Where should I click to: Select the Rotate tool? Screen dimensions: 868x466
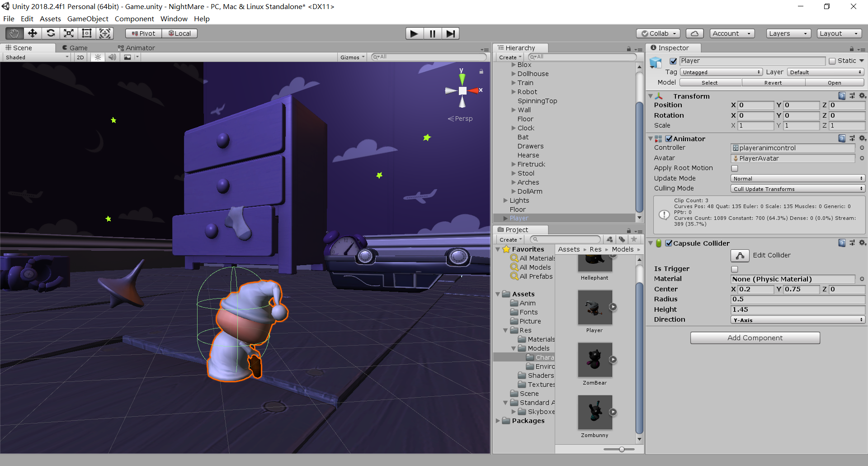(x=51, y=33)
